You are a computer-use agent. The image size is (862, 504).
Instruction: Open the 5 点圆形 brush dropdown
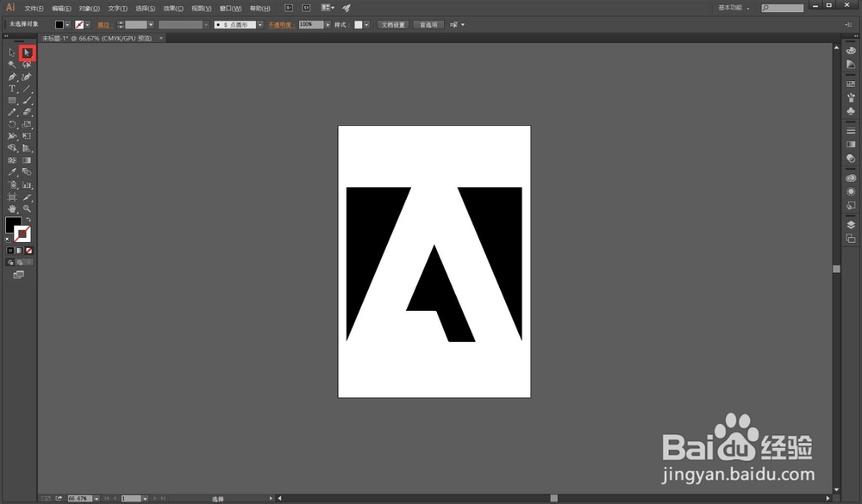pos(260,25)
